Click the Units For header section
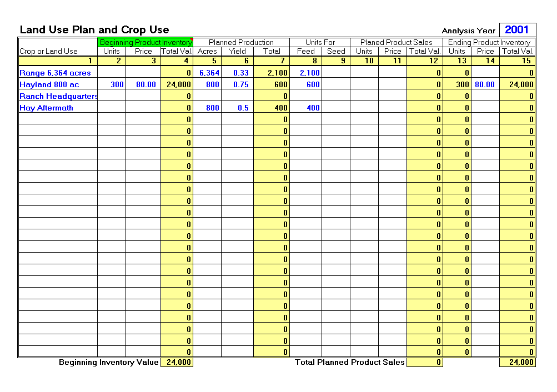 (320, 42)
